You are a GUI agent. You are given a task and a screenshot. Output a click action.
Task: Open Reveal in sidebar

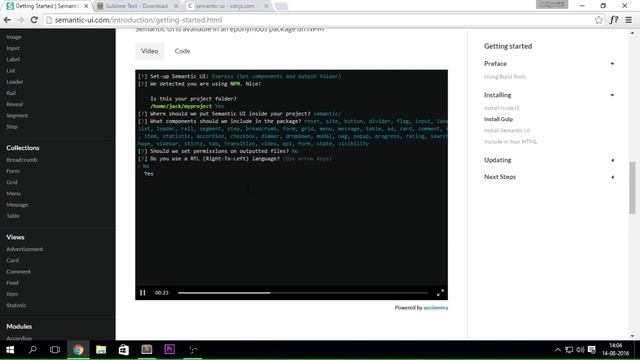tap(14, 104)
